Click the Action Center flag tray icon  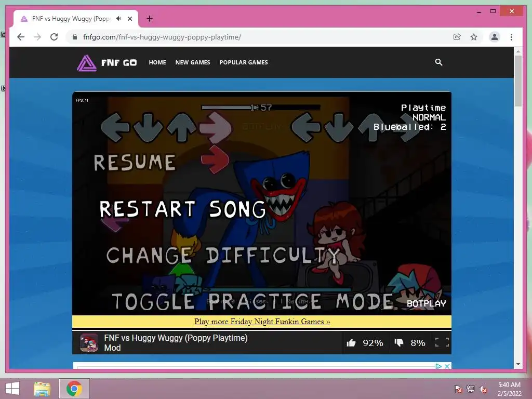pos(458,389)
